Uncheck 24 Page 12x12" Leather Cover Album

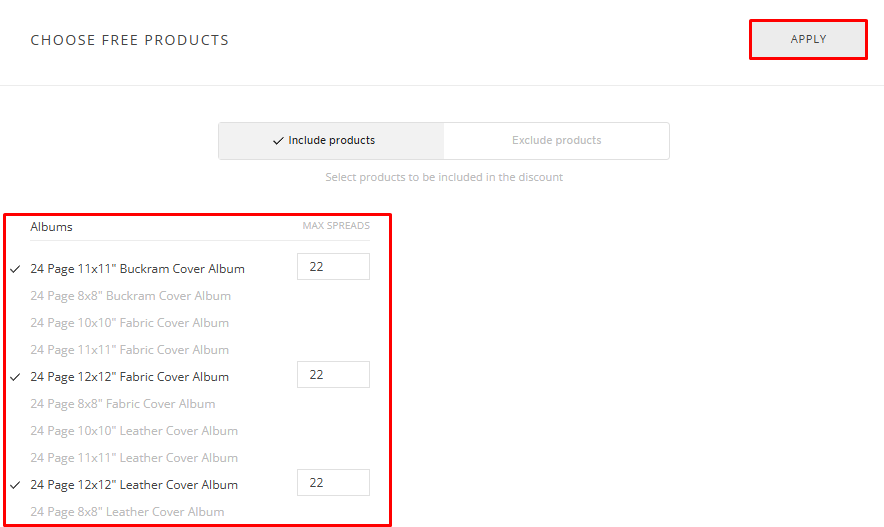tap(134, 485)
